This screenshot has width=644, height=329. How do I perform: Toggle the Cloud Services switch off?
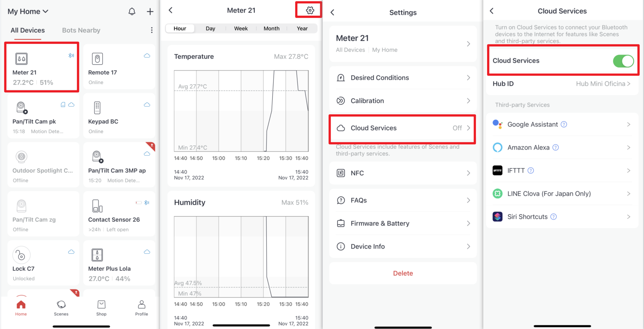pos(623,61)
